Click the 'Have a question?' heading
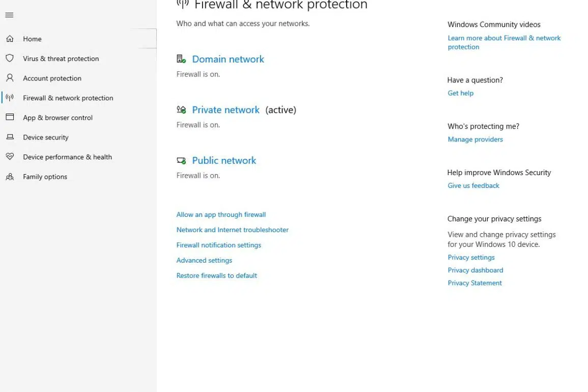 tap(475, 80)
